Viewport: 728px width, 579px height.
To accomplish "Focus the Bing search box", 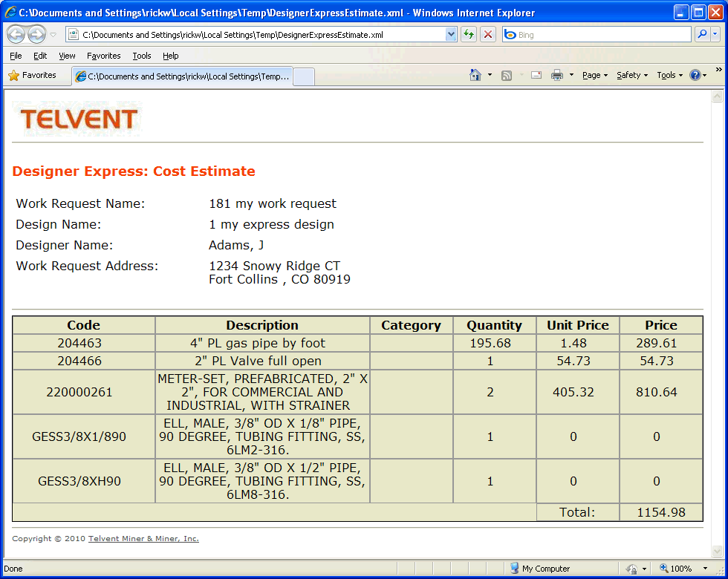I will coord(603,35).
